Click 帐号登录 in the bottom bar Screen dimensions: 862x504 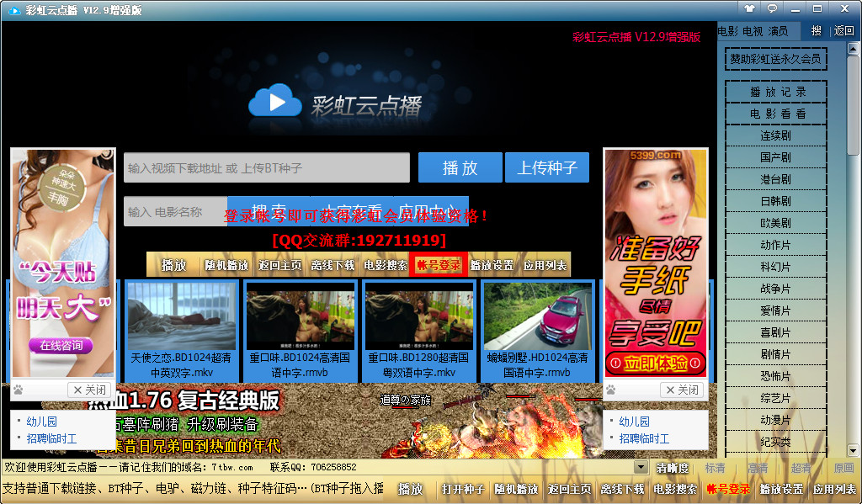728,489
